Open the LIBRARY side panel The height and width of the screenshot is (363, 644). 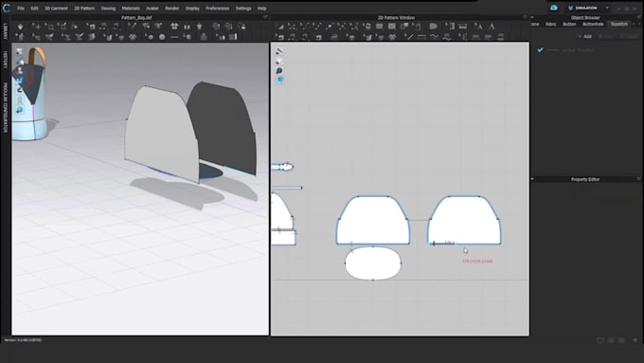coord(6,32)
